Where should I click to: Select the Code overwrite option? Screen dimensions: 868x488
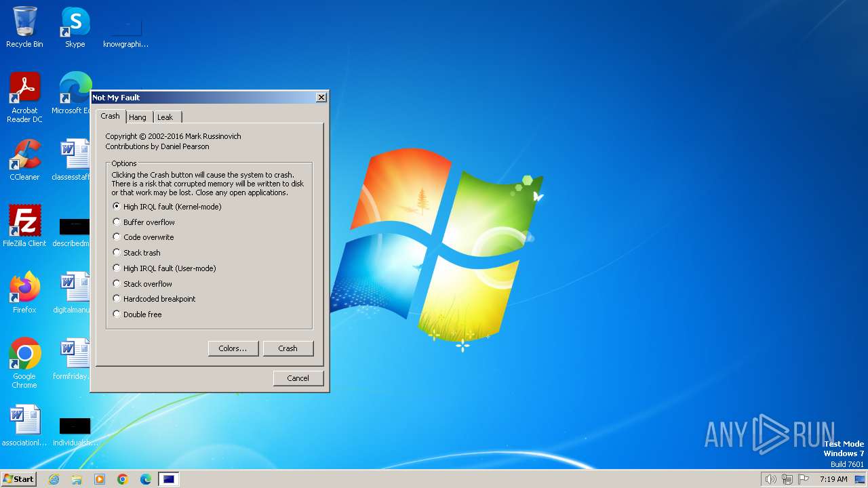pyautogui.click(x=143, y=237)
